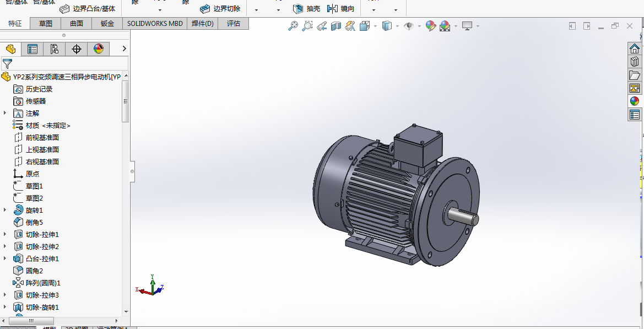Click the Boundary Boss/Base (边界凸台/基体) tool
The height and width of the screenshot is (329, 644).
point(88,9)
